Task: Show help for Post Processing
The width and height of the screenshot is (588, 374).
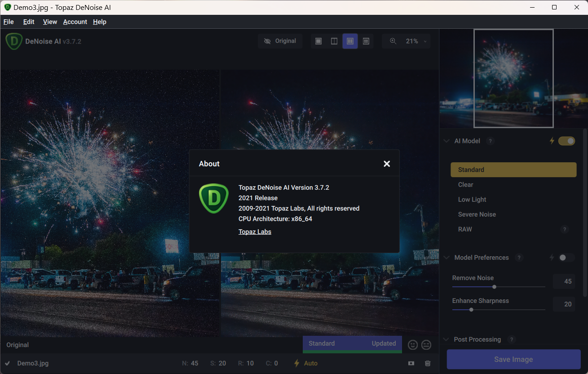Action: pos(511,339)
